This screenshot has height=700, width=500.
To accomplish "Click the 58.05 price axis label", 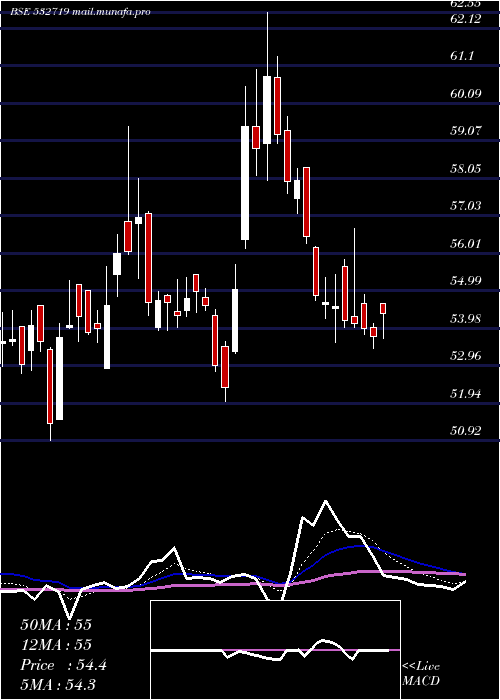I will point(466,169).
